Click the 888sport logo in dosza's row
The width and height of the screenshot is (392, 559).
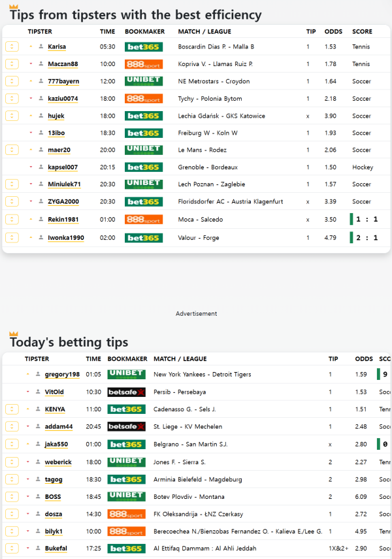point(126,514)
